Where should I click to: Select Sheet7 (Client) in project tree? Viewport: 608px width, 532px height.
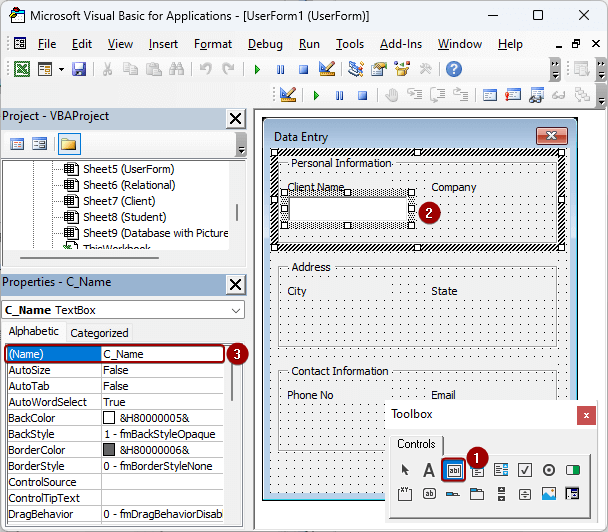tap(117, 201)
